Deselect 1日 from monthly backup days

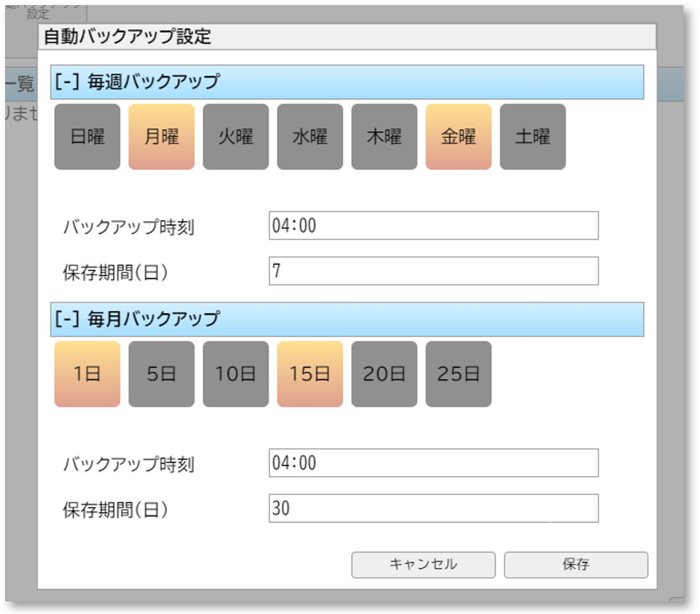pyautogui.click(x=86, y=373)
